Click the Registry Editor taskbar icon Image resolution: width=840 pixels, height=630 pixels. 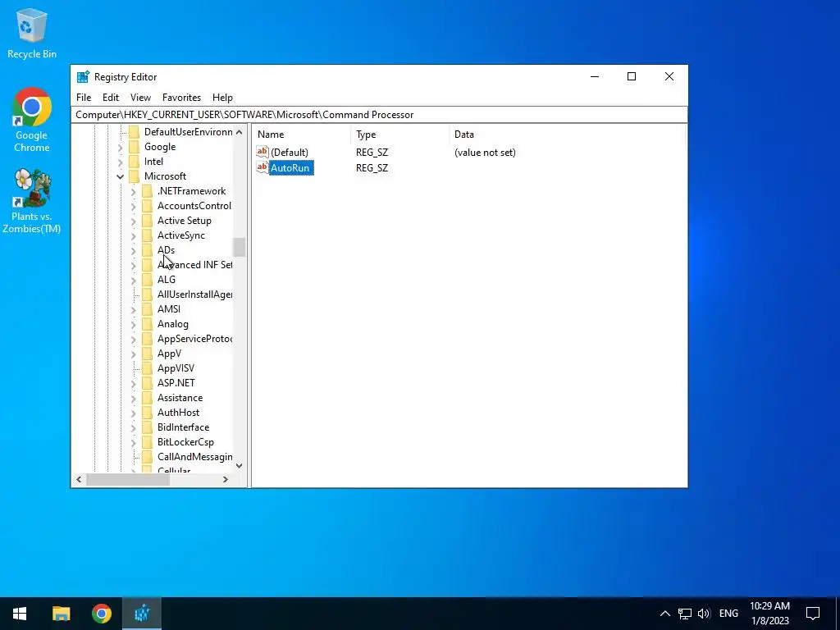[142, 614]
